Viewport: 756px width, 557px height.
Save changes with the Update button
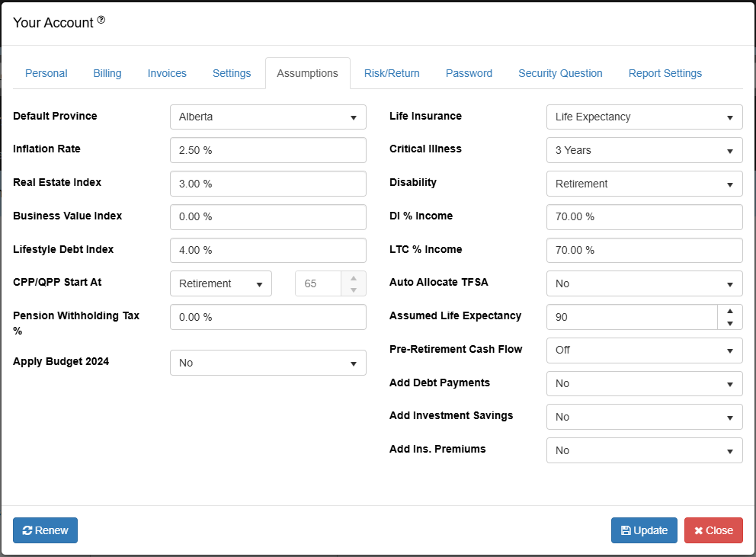pos(644,530)
